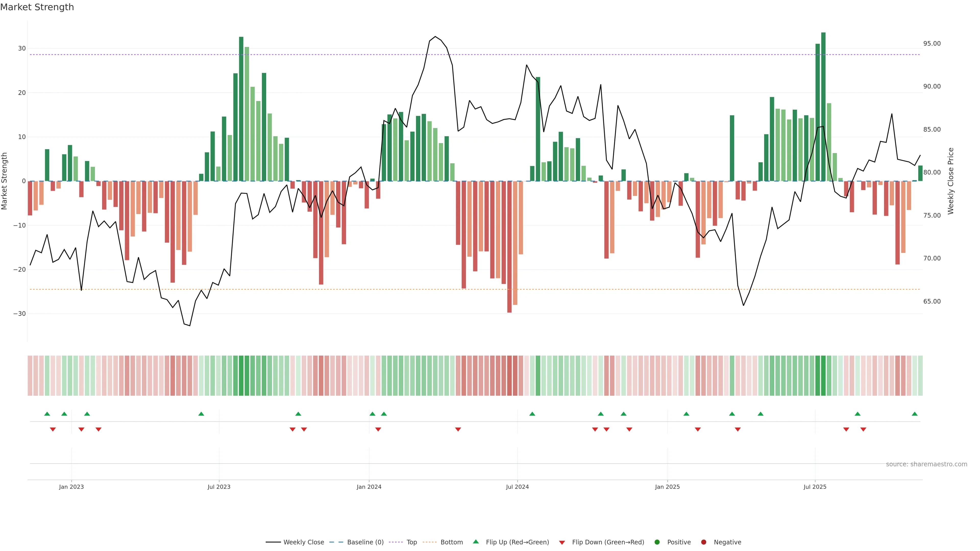Click the Market Strength chart title
The width and height of the screenshot is (980, 551).
(37, 7)
